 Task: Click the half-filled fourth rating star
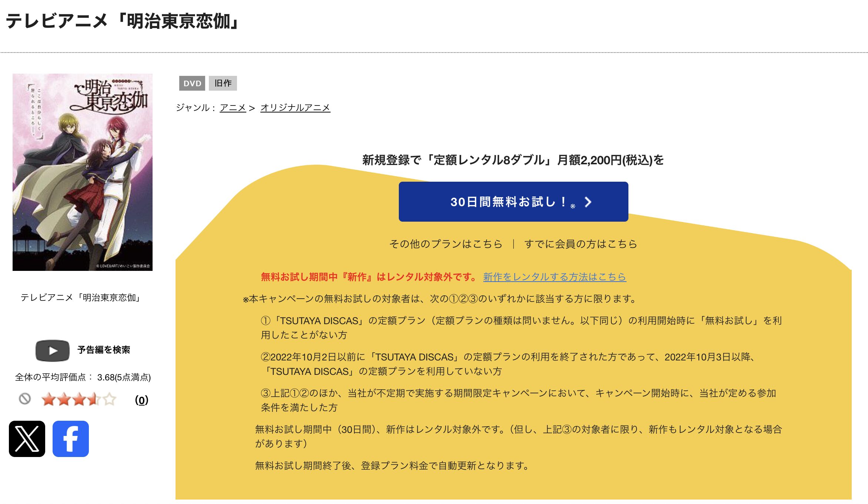(94, 399)
